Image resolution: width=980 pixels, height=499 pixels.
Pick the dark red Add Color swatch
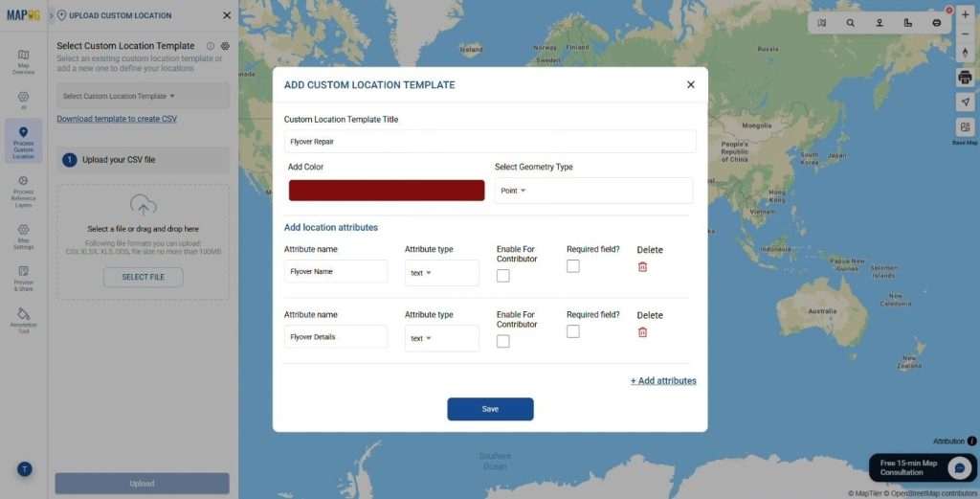(x=387, y=191)
